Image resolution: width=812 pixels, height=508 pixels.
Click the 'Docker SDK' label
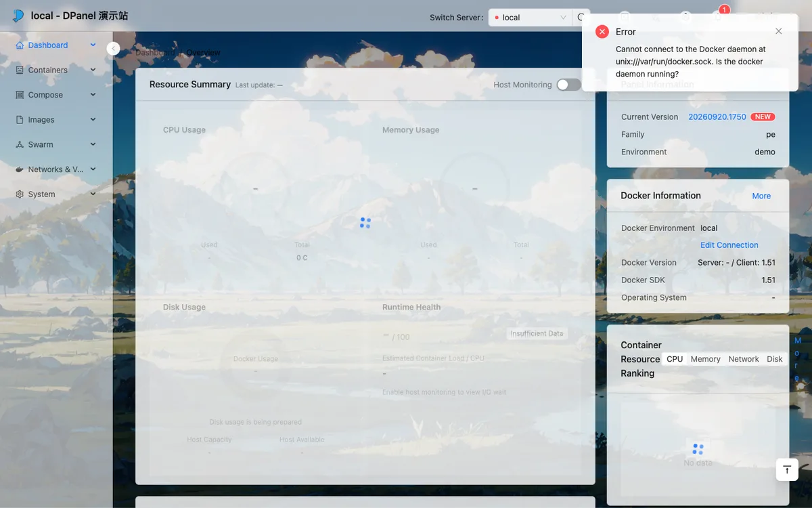644,280
